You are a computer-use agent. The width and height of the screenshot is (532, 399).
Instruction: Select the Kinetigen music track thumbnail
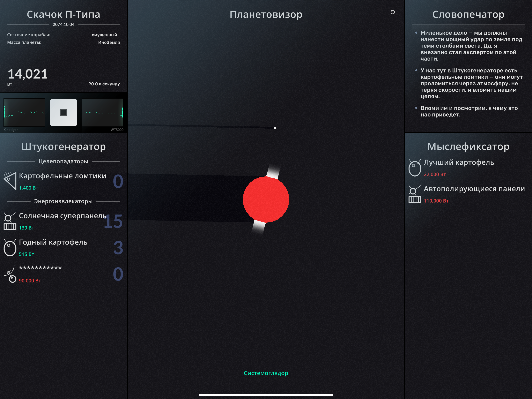point(25,112)
